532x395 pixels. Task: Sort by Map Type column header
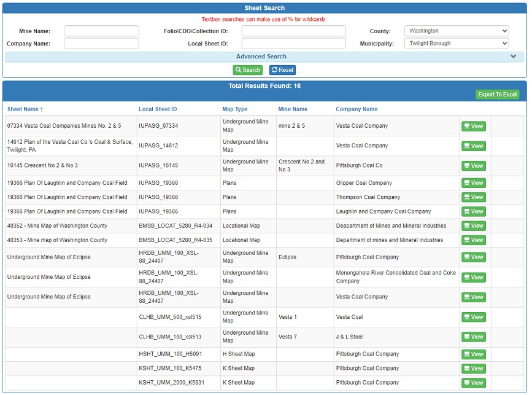235,109
